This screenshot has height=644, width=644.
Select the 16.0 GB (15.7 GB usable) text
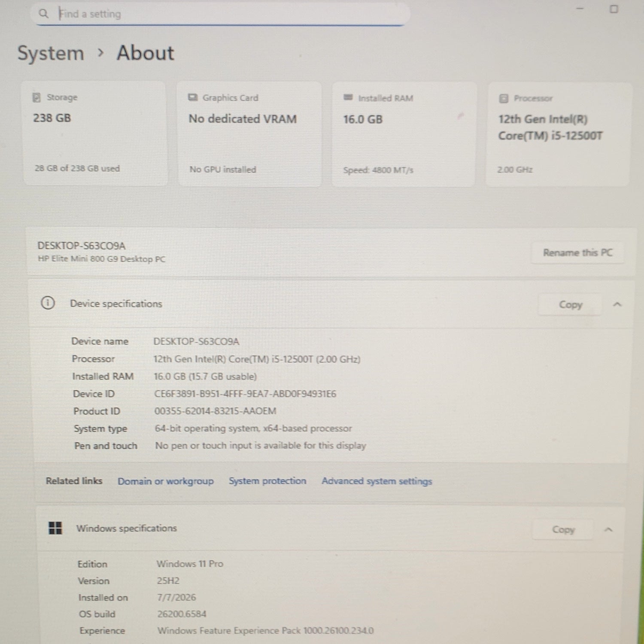tap(205, 377)
